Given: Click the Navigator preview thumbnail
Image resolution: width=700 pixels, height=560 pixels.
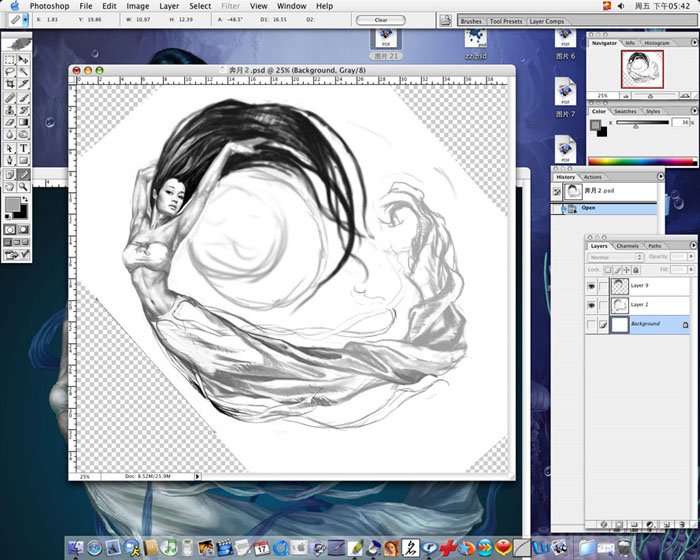Looking at the screenshot, I should [642, 69].
